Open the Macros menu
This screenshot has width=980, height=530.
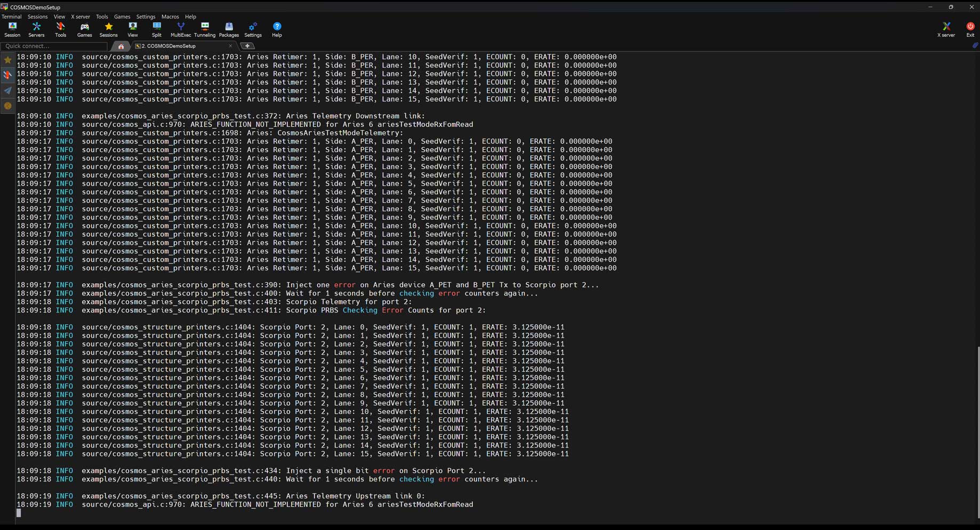pos(170,17)
